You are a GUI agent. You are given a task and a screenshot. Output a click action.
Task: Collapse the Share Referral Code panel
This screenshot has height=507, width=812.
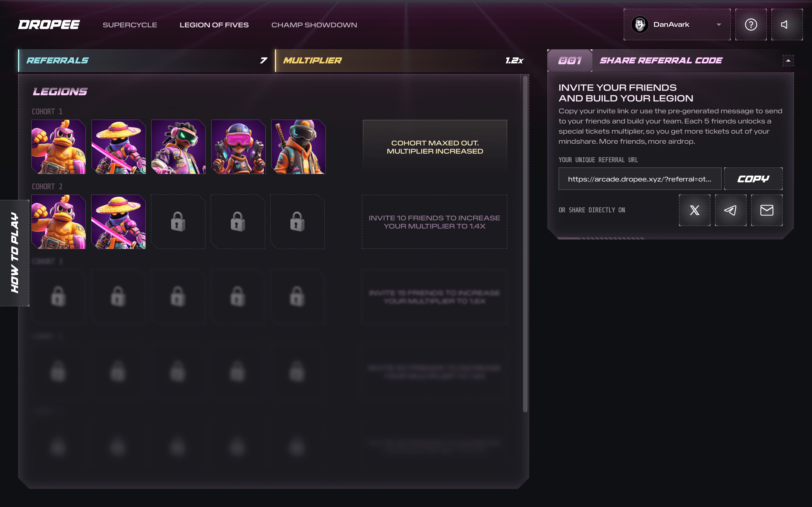pyautogui.click(x=788, y=61)
